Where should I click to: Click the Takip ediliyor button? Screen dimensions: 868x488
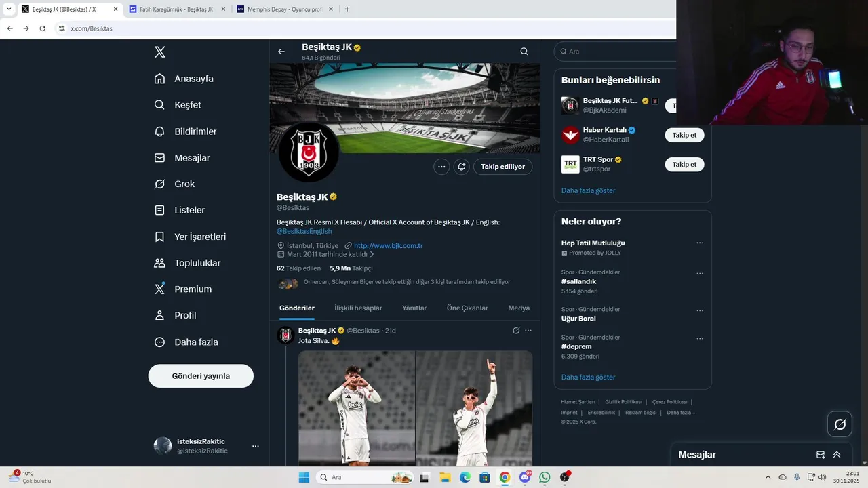point(503,167)
